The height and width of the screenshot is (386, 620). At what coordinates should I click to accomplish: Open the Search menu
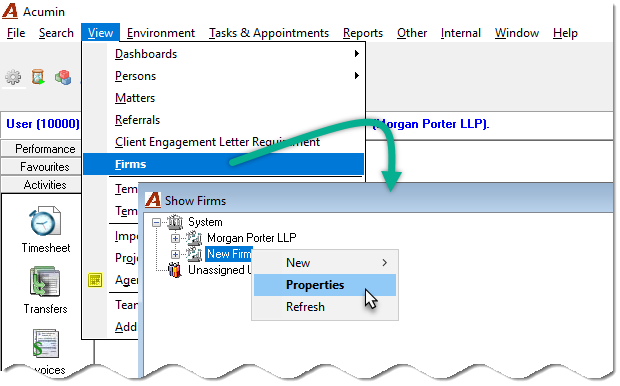click(56, 33)
